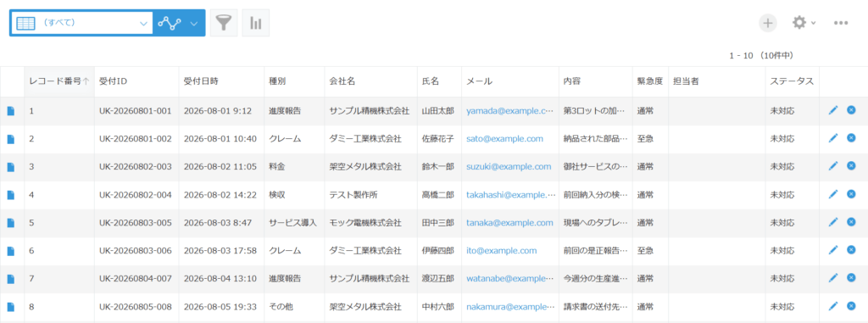Viewport: 868px width, 323px height.
Task: Edit record 8 with pencil icon
Action: (x=833, y=306)
